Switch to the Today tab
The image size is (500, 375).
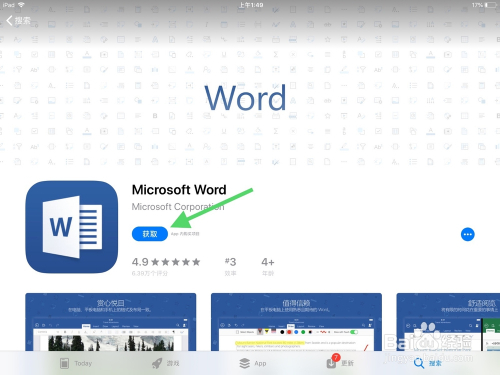(x=76, y=363)
